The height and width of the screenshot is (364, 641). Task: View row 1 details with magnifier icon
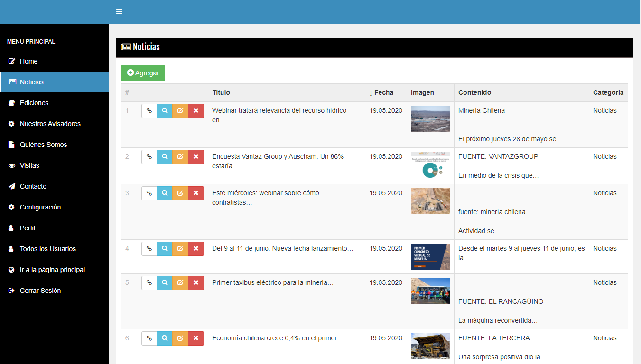165,111
